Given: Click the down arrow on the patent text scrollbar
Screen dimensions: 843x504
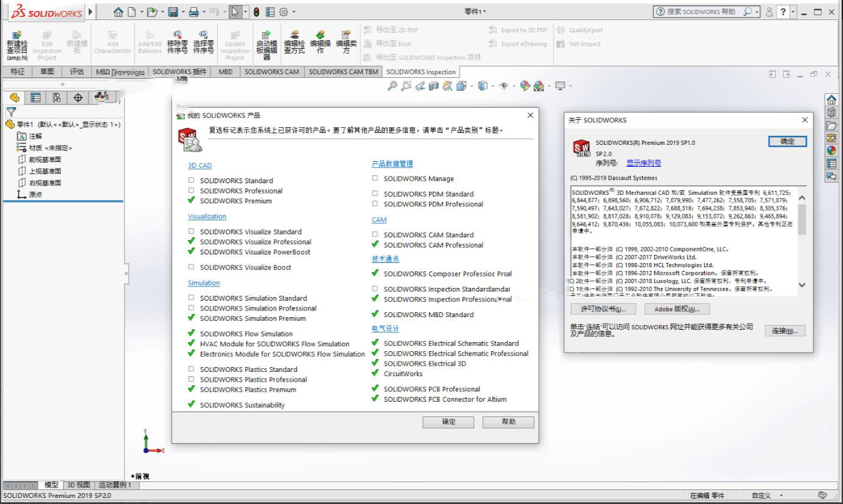Looking at the screenshot, I should tap(801, 285).
